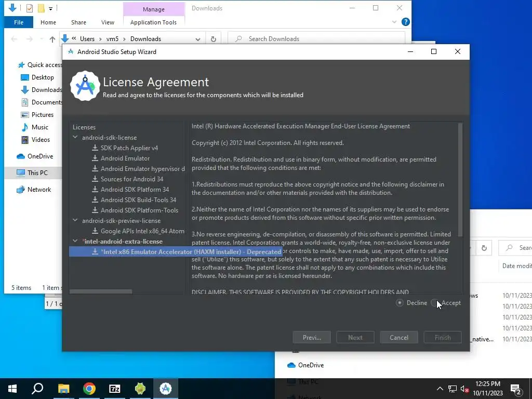Open Downloads in the navigation pane
Viewport: 532px width, 399px height.
[42, 90]
